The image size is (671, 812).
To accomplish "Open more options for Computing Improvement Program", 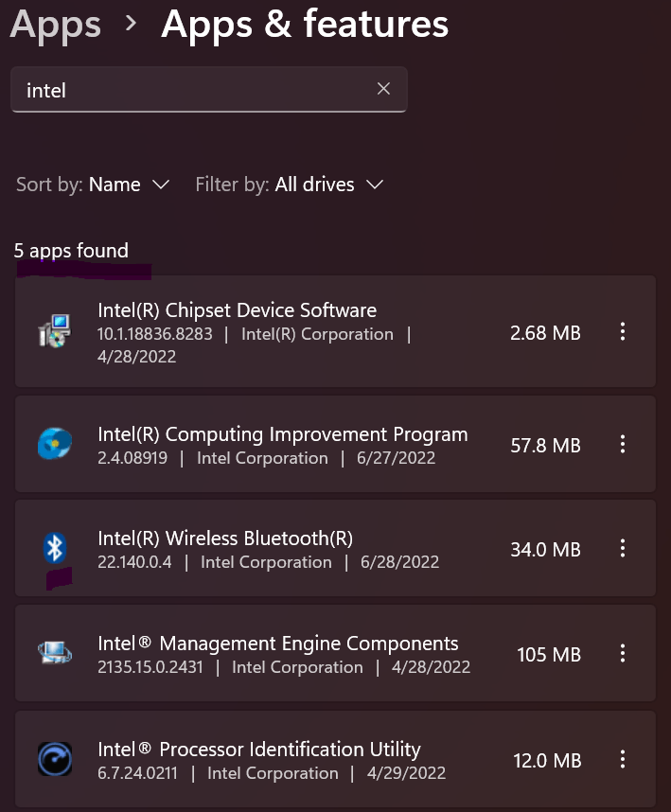I will point(623,444).
